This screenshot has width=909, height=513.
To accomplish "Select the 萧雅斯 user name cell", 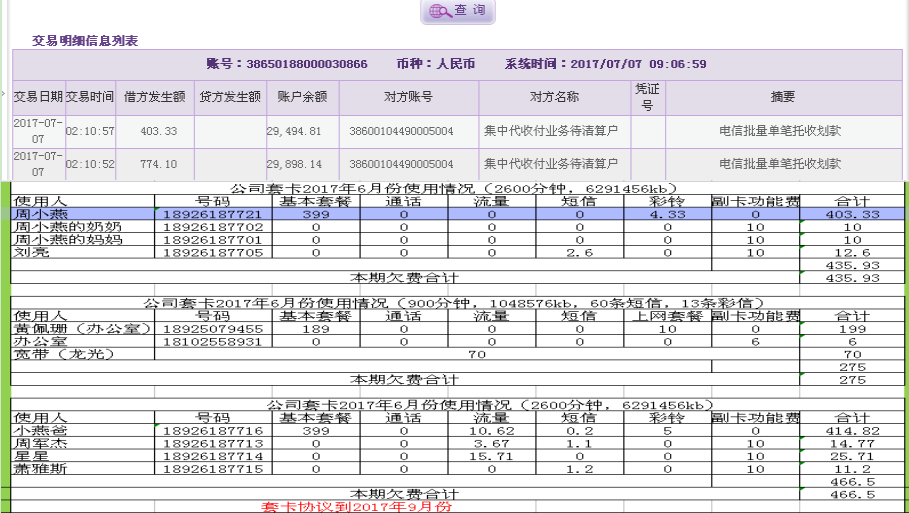I will click(x=83, y=468).
